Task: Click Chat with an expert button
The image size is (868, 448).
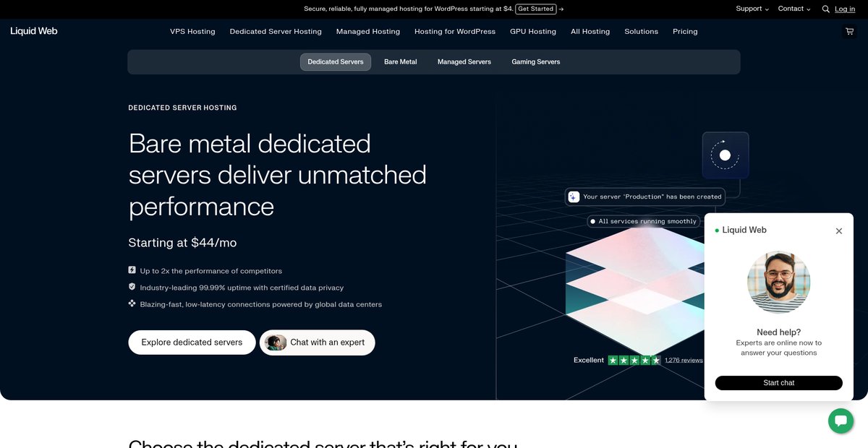Action: (318, 343)
